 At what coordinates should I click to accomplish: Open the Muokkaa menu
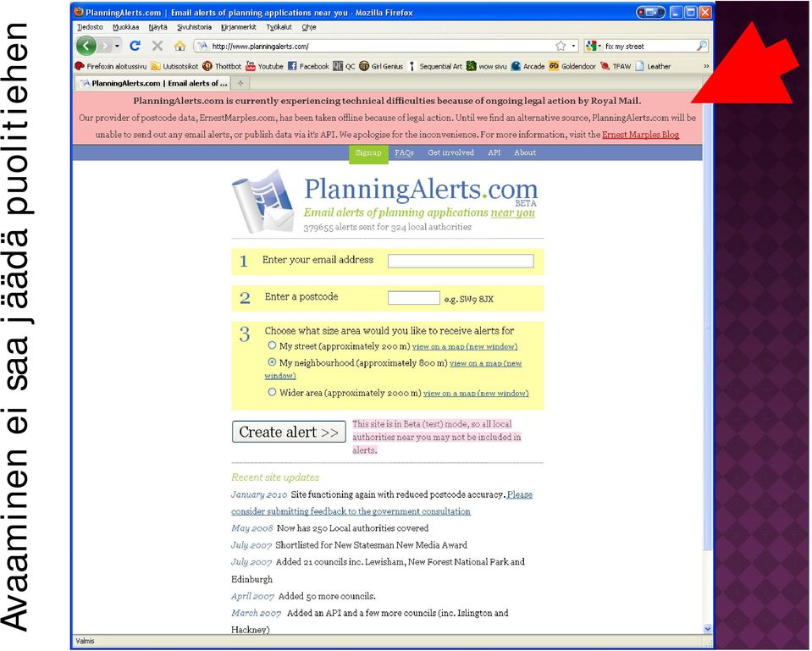pyautogui.click(x=126, y=27)
